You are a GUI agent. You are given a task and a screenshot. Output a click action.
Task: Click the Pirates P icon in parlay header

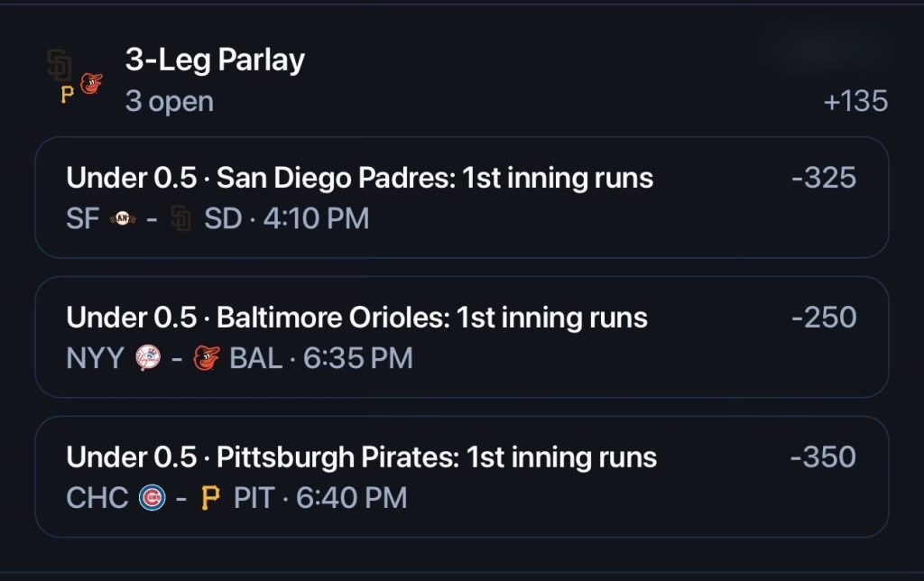point(67,95)
